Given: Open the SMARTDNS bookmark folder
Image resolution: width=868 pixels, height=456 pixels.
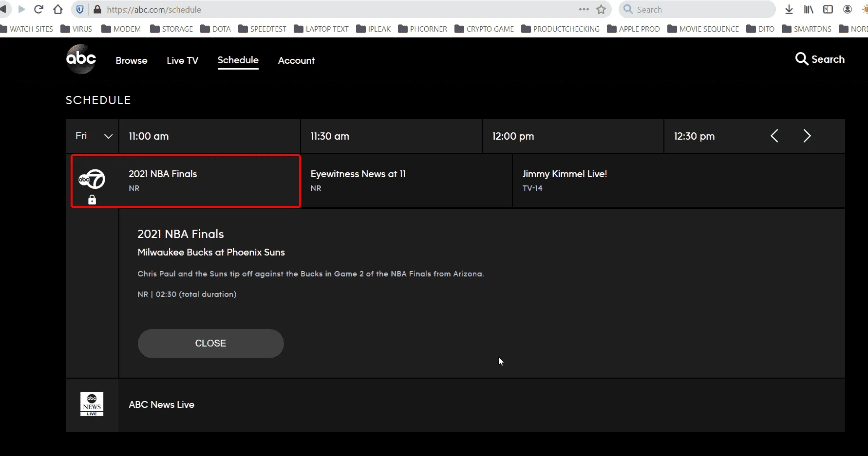Looking at the screenshot, I should [x=807, y=29].
